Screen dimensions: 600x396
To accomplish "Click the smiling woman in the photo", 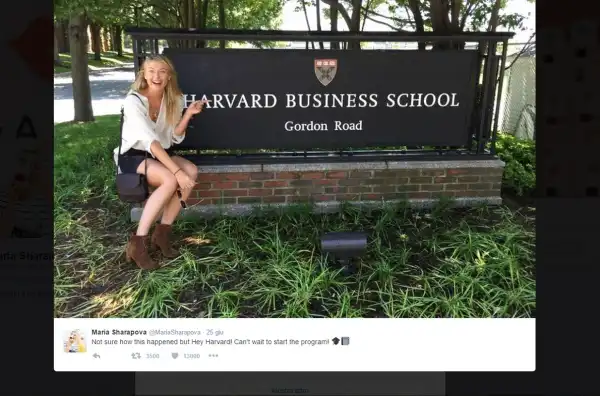I will click(157, 161).
